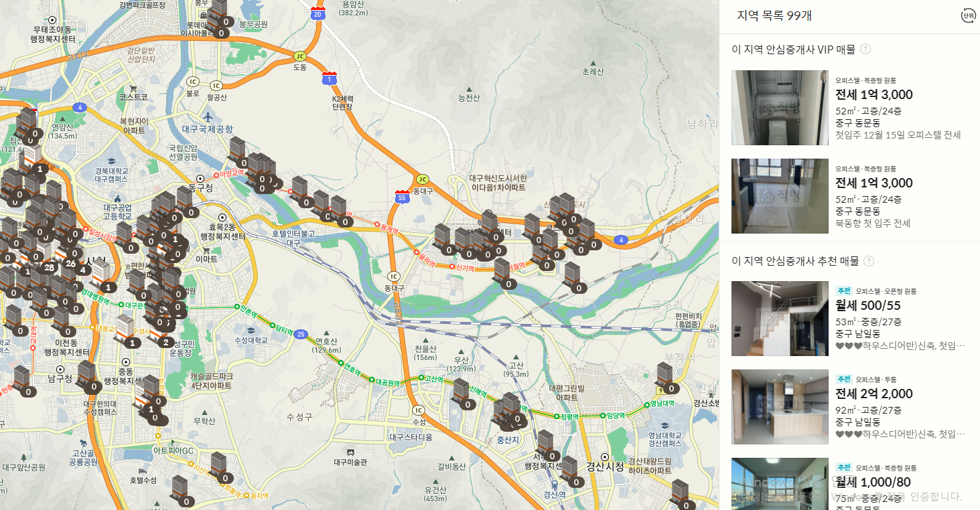The height and width of the screenshot is (510, 980).
Task: Click 92㎡ · 고층/27층 detail text
Action: (868, 410)
